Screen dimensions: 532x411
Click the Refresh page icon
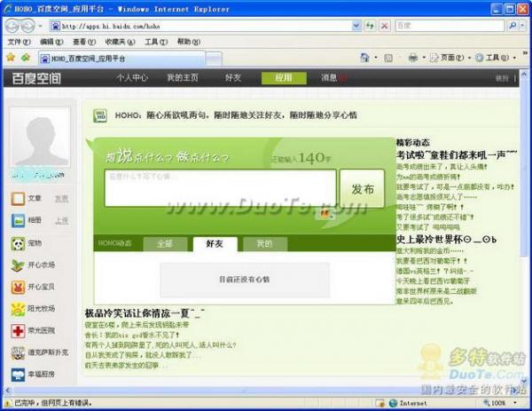click(x=370, y=26)
